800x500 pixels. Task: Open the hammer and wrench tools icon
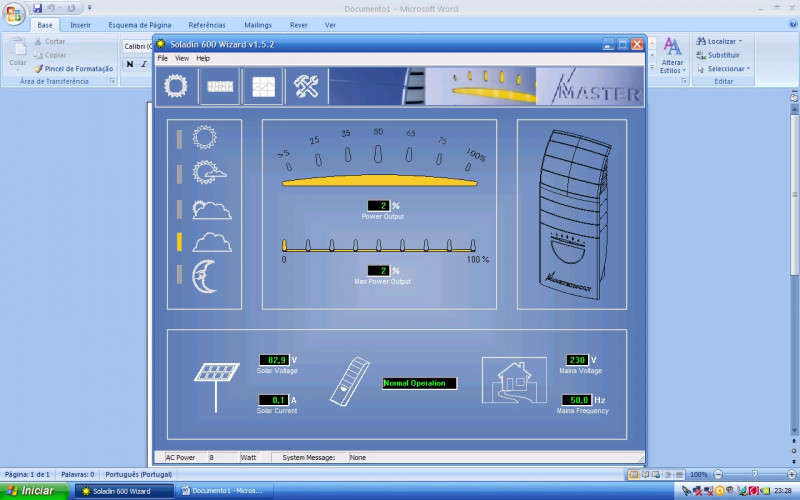[x=306, y=86]
